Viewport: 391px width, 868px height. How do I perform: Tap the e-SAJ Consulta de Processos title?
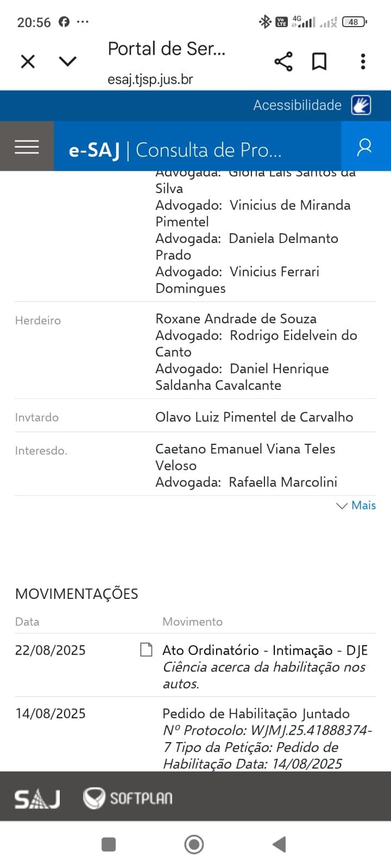coord(175,150)
